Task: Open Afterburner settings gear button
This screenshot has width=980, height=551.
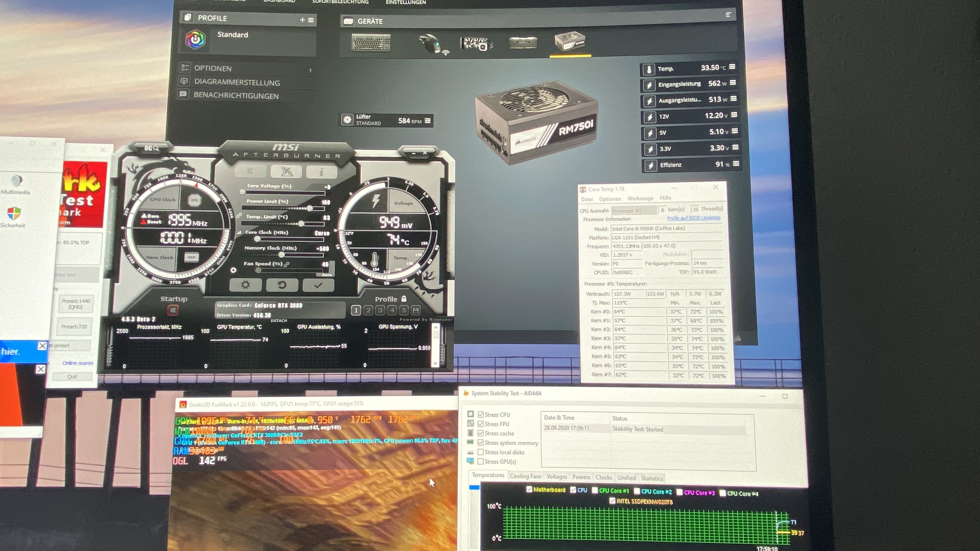Action: point(245,284)
